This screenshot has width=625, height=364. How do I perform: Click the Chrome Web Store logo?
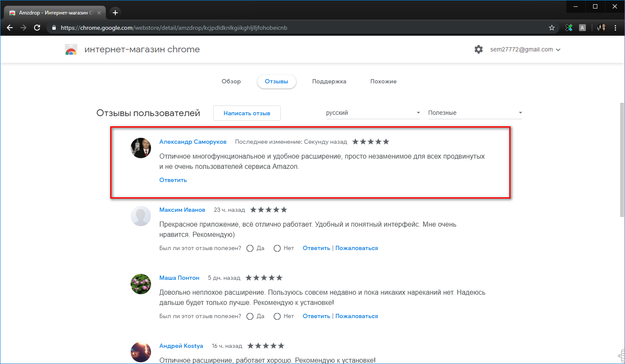pyautogui.click(x=71, y=50)
